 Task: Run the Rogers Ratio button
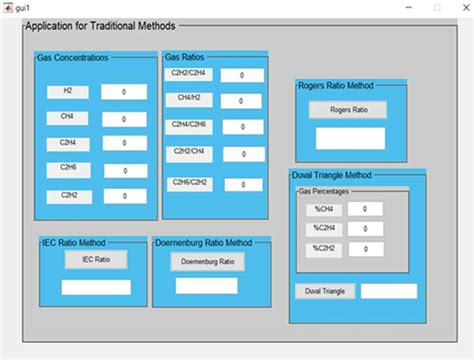(x=348, y=110)
